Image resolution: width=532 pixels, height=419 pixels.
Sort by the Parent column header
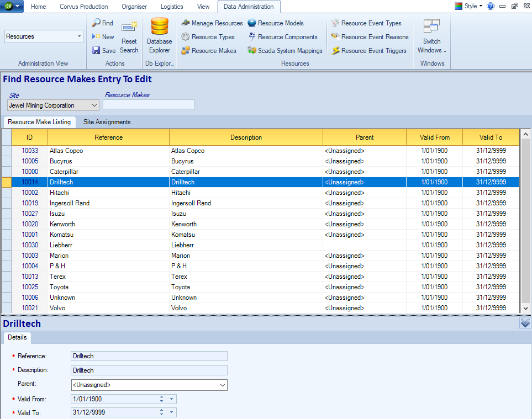pyautogui.click(x=365, y=137)
